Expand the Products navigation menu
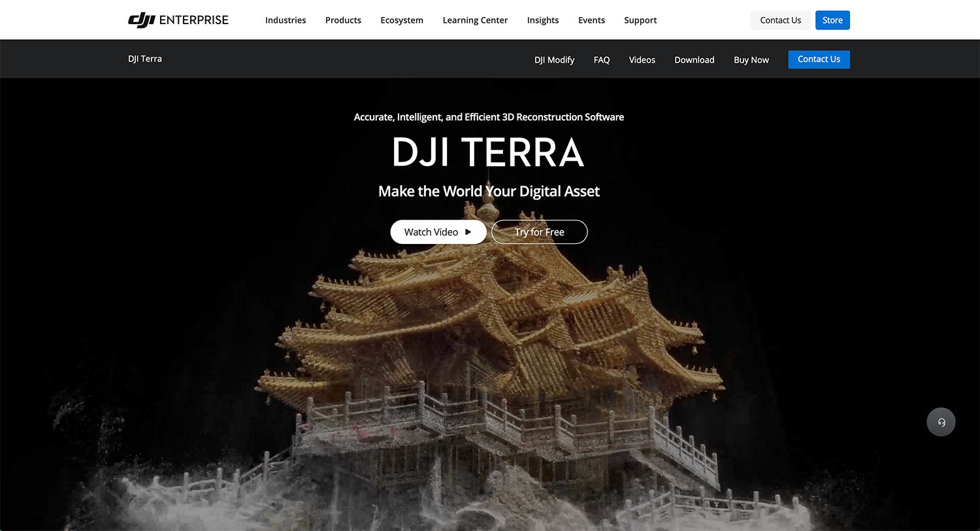Screen dimensions: 980x531 (343, 20)
